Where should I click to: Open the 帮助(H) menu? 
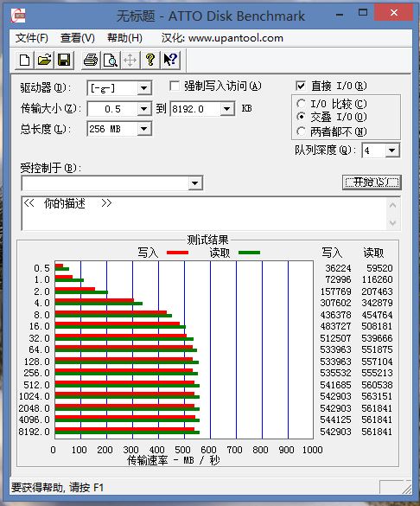click(x=124, y=38)
